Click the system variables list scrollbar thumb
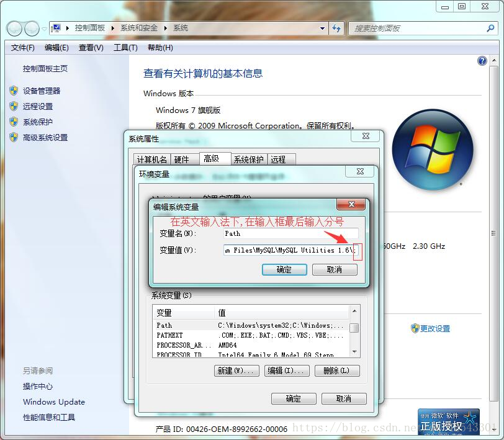This screenshot has width=504, height=440. point(354,328)
